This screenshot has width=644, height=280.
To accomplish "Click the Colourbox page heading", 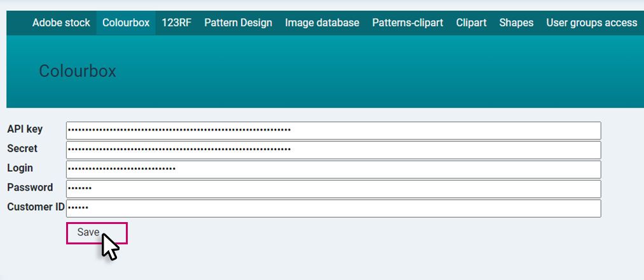I will (x=78, y=71).
